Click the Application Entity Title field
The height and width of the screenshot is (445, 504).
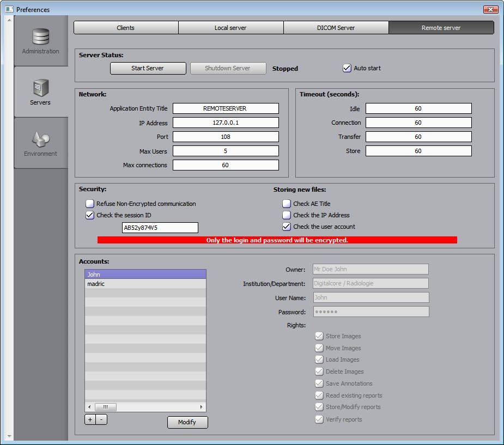[226, 108]
